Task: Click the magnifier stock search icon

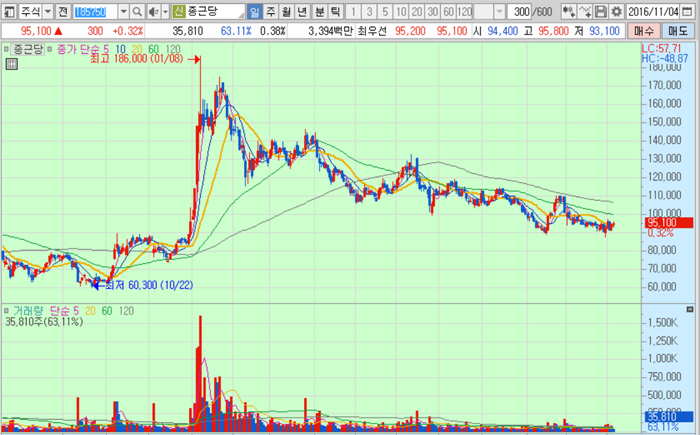Action: click(138, 12)
